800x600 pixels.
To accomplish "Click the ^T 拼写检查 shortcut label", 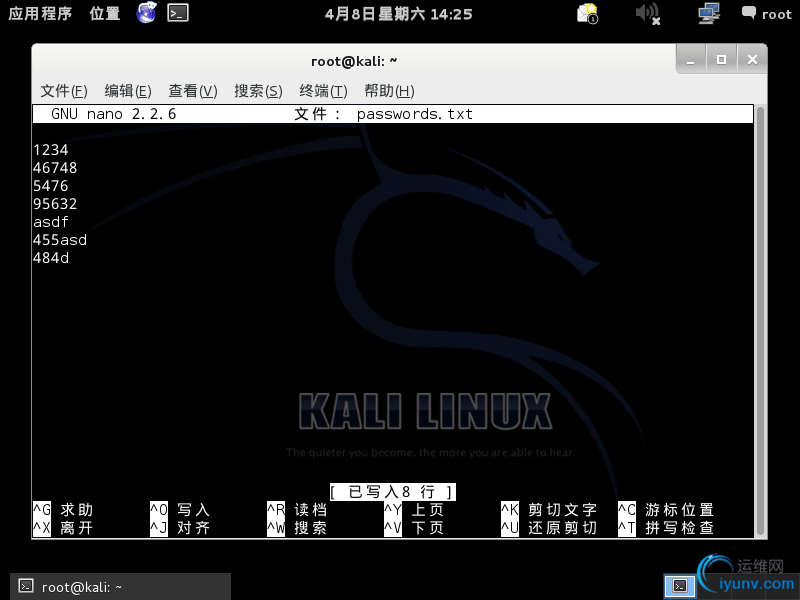I will (666, 528).
